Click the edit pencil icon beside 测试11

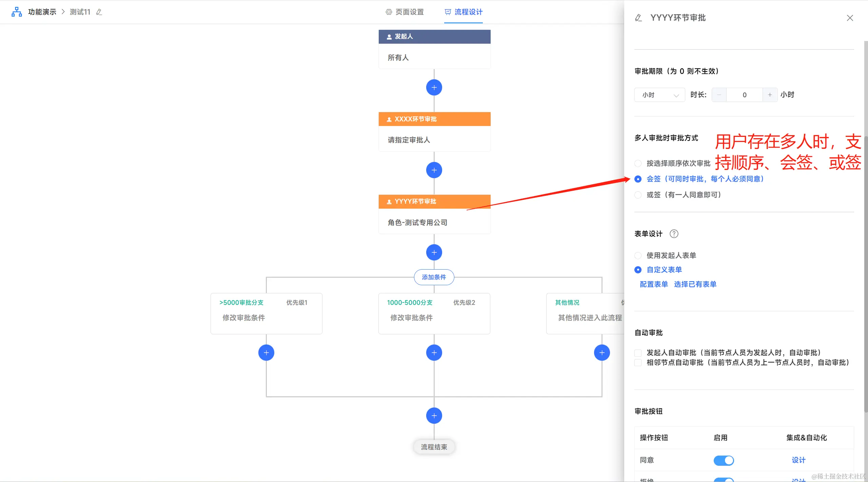point(99,12)
